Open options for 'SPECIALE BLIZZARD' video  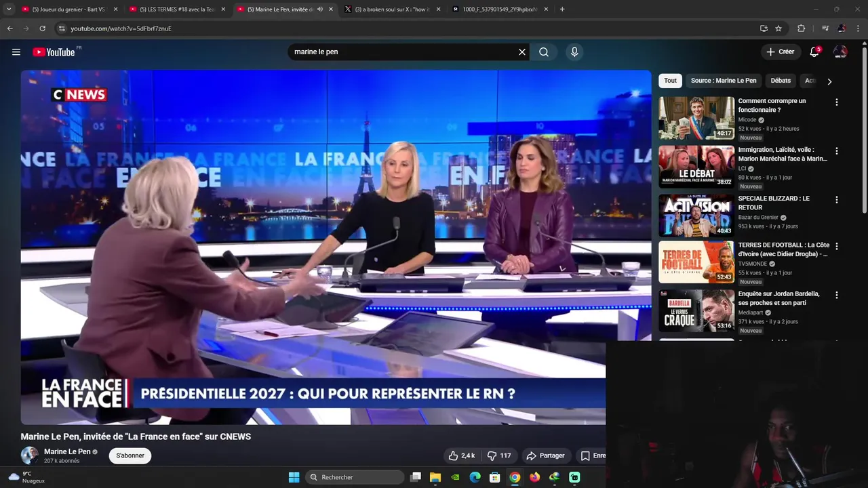(x=836, y=200)
